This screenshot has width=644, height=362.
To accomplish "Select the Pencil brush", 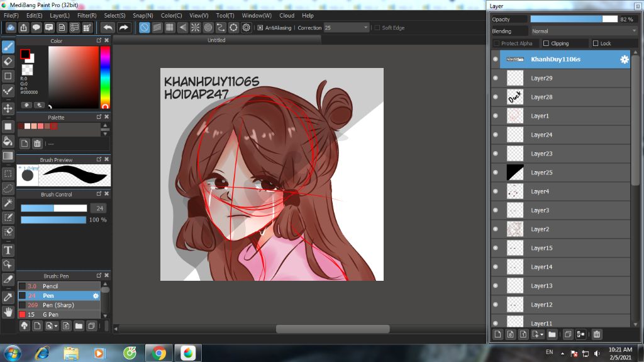I will tap(58, 286).
